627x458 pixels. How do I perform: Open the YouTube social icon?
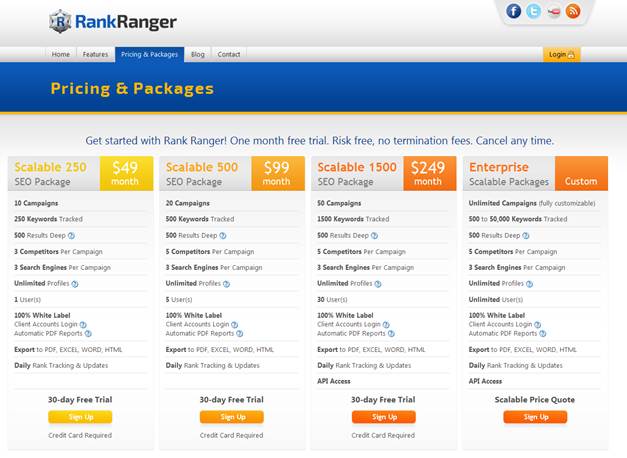(x=553, y=12)
